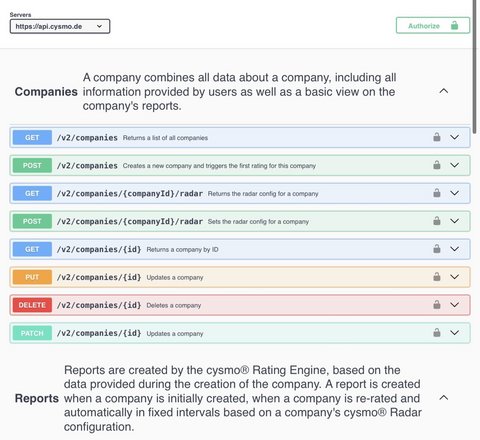Click lock icon on GET /v2/companies/{id} row
The height and width of the screenshot is (440, 480).
pyautogui.click(x=437, y=249)
